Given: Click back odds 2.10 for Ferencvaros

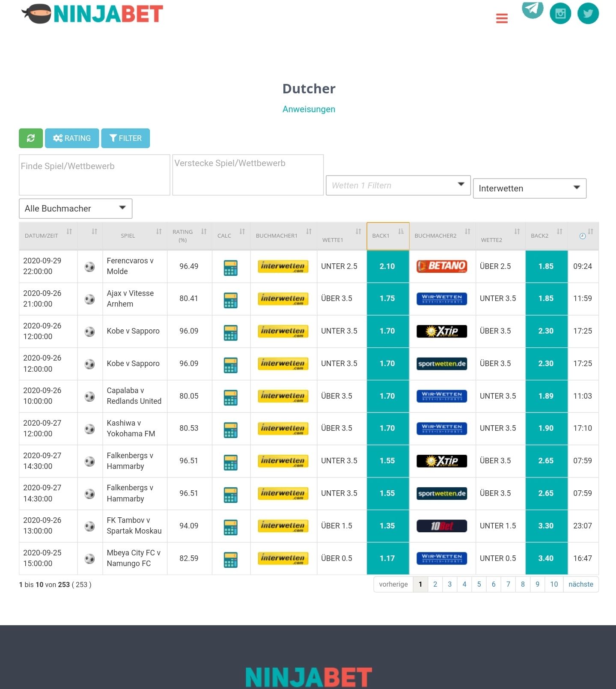Looking at the screenshot, I should click(388, 266).
